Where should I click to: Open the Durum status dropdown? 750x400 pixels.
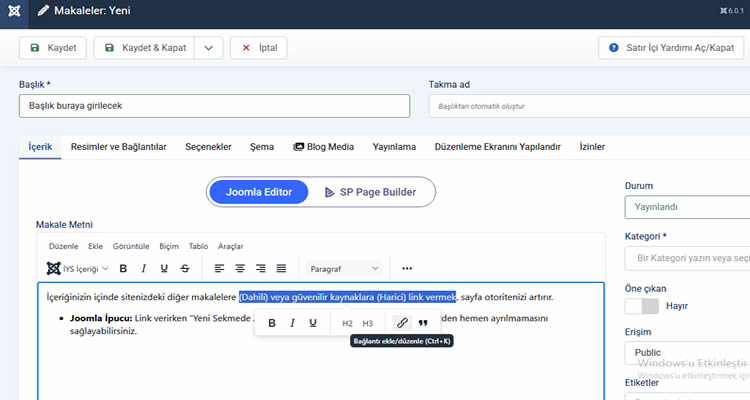tap(686, 207)
